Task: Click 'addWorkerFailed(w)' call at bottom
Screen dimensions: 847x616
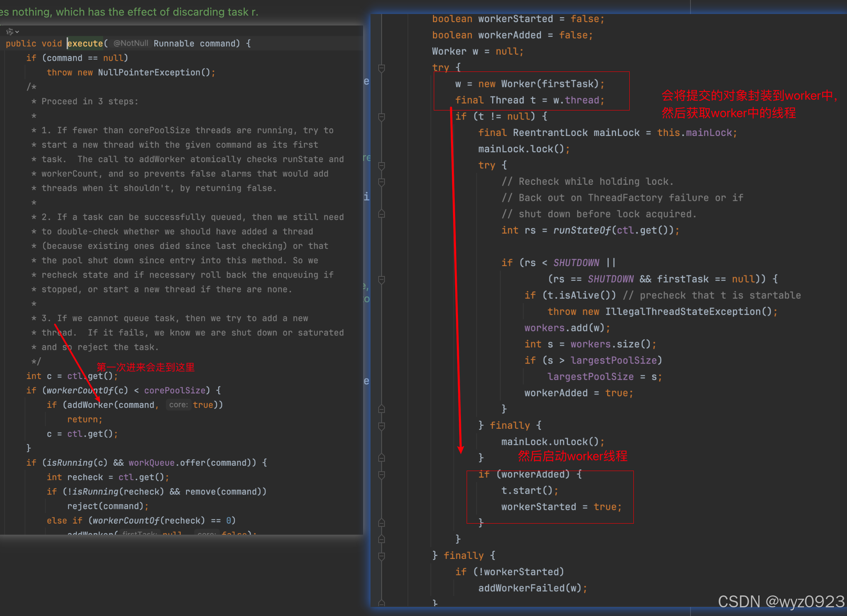Action: [x=529, y=588]
